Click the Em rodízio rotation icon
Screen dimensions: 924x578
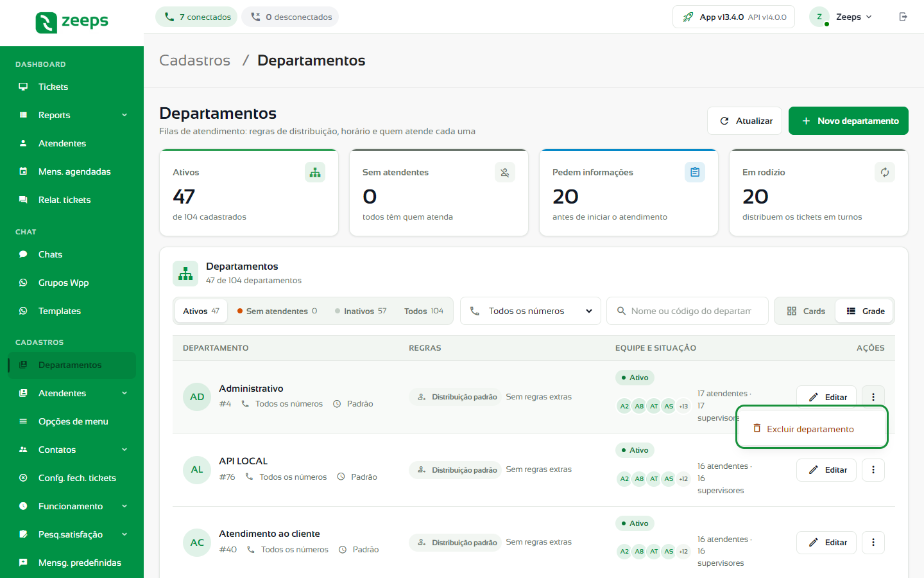[x=885, y=172]
